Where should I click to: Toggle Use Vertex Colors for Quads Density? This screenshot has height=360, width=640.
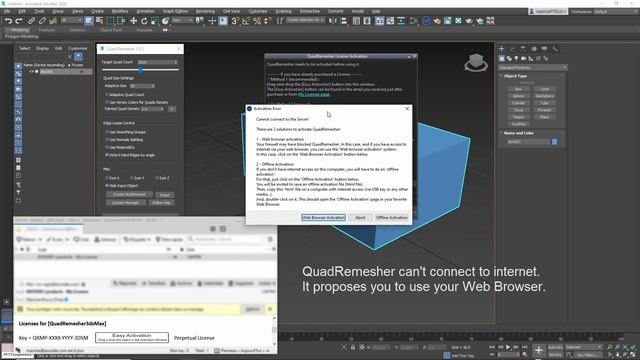(x=107, y=102)
